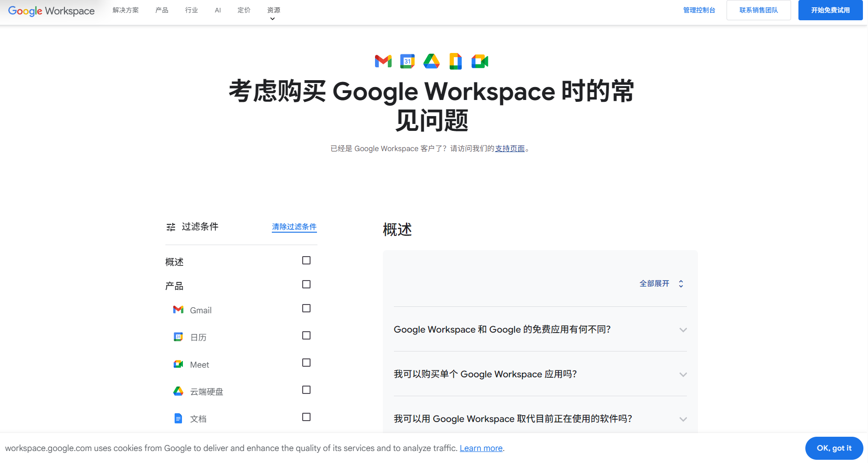
Task: Expand the question about 取代目前正在使用的软件
Action: coord(540,419)
